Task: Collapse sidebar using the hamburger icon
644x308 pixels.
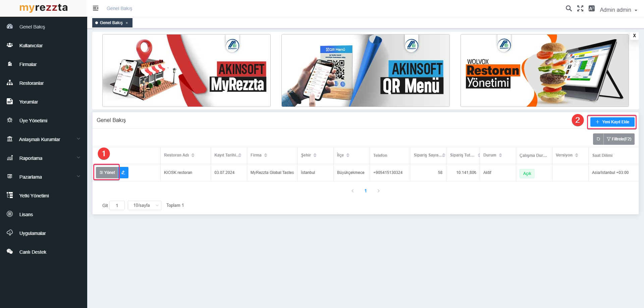Action: (x=96, y=8)
